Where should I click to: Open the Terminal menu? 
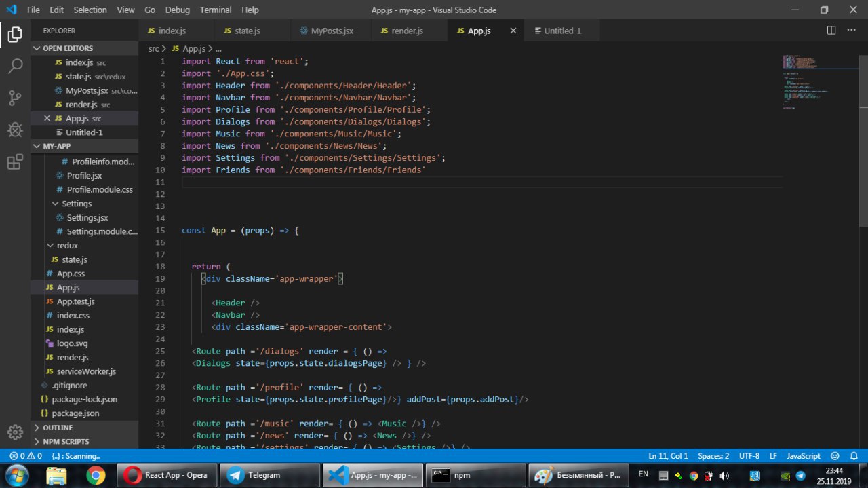(215, 10)
